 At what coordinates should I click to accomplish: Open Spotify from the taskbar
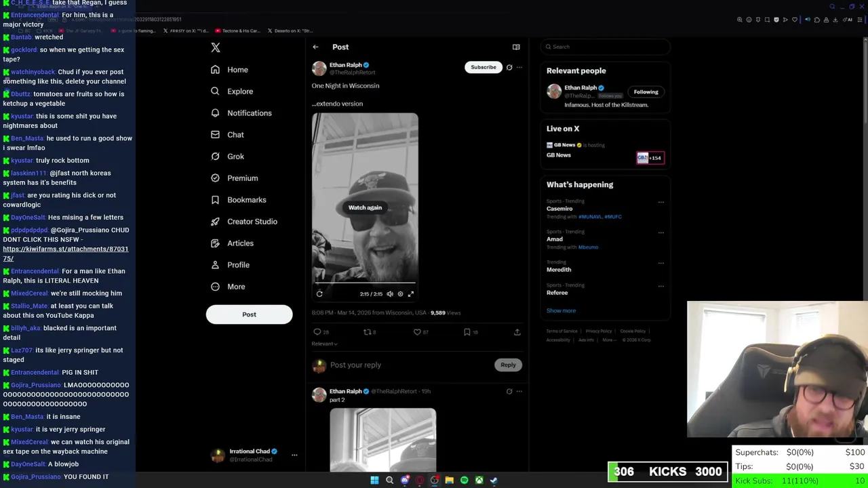click(464, 480)
